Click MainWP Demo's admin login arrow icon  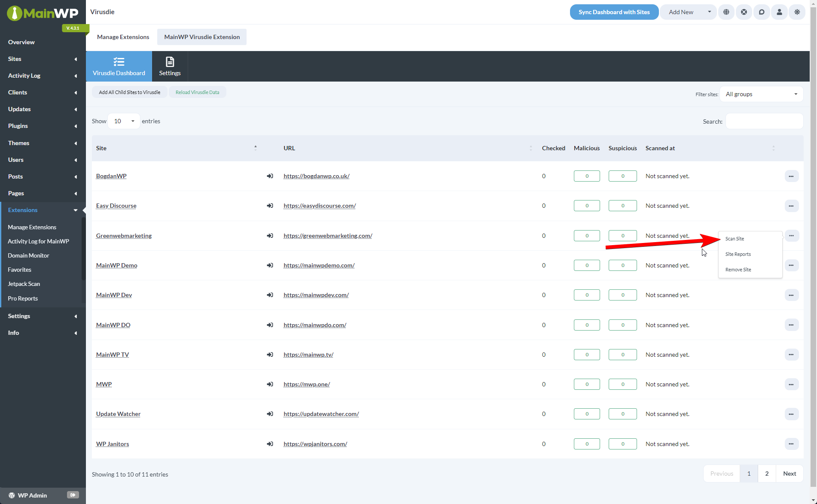tap(270, 265)
